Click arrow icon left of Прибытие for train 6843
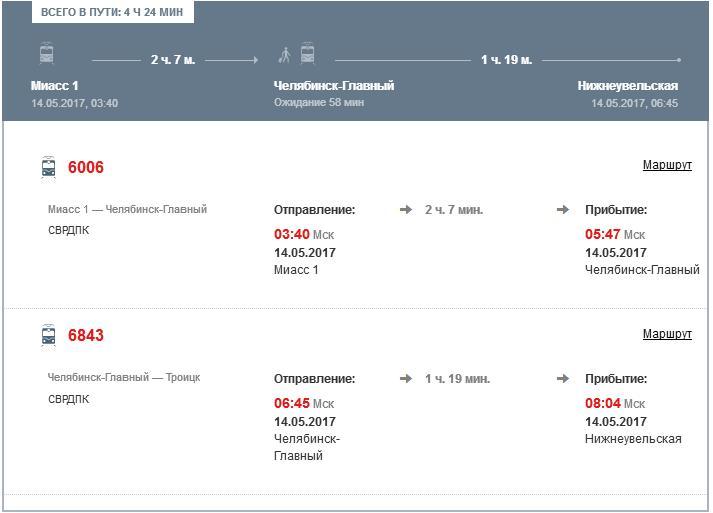This screenshot has height=513, width=713. click(564, 379)
